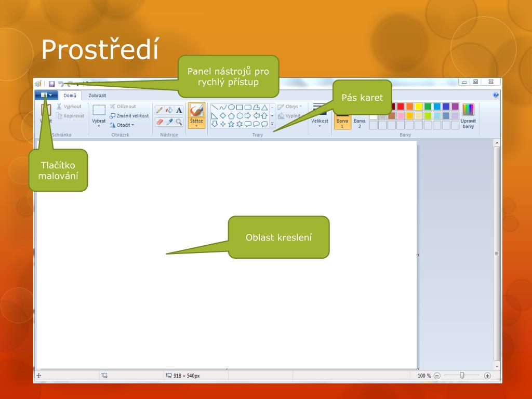Move shapes gallery down one row
This screenshot has width=532, height=399.
272,116
